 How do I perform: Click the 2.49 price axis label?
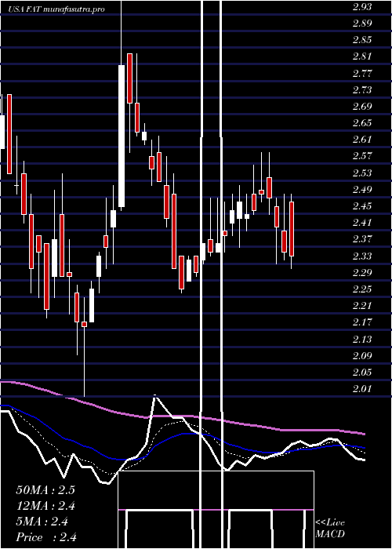(x=362, y=190)
